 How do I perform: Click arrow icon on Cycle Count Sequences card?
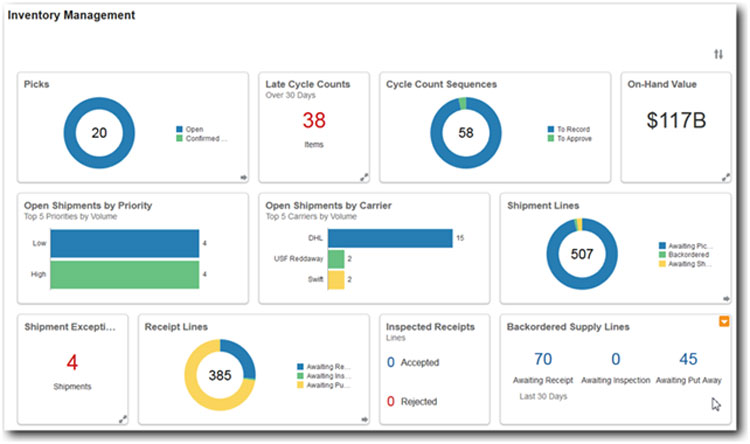click(x=605, y=178)
